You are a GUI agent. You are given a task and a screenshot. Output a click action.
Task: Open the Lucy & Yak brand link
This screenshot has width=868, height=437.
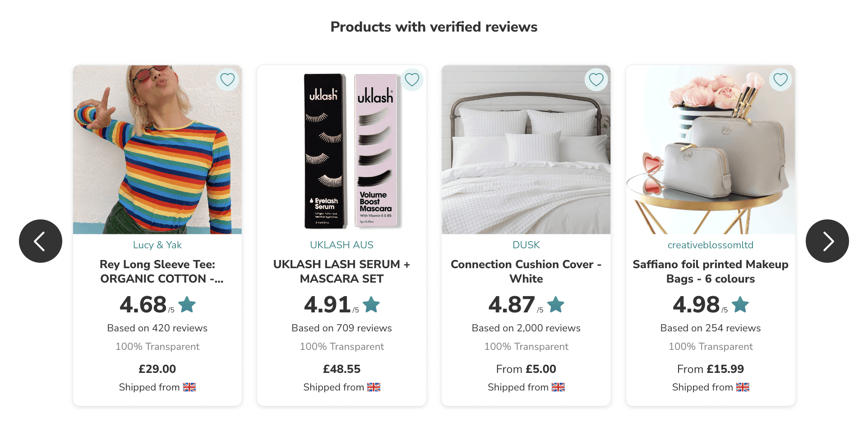tap(157, 245)
